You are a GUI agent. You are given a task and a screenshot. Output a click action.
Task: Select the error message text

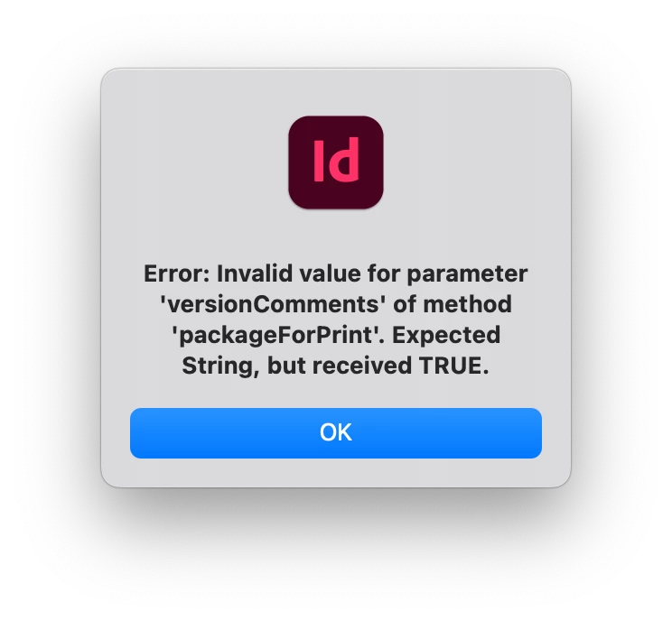click(x=336, y=320)
